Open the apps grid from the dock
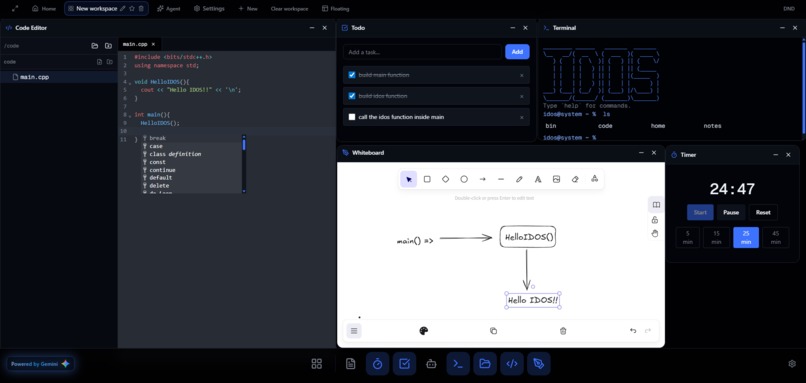 point(317,364)
